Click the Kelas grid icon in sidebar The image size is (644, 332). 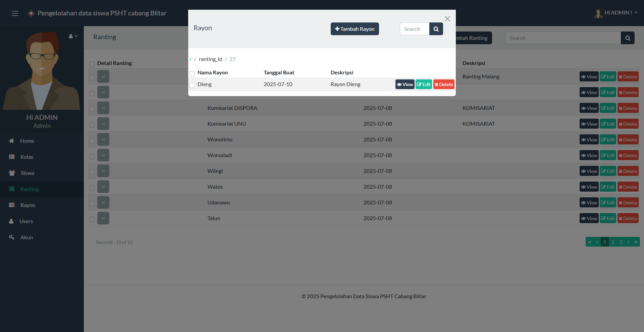pyautogui.click(x=12, y=157)
